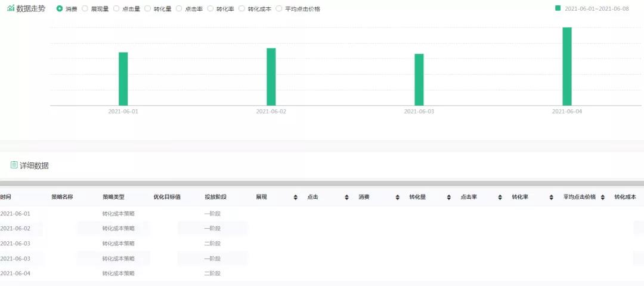Sort table by 转化率 column arrows
Viewport: 644px width, 286px height.
click(552, 197)
